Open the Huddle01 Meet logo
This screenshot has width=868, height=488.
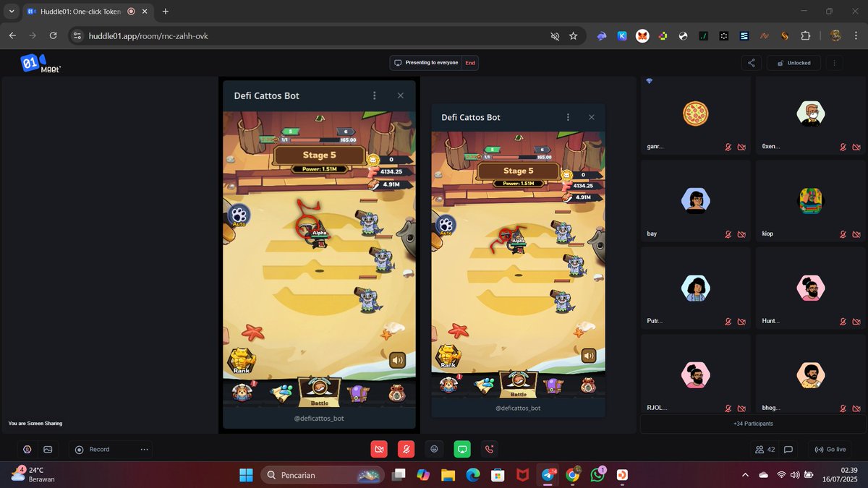coord(41,64)
